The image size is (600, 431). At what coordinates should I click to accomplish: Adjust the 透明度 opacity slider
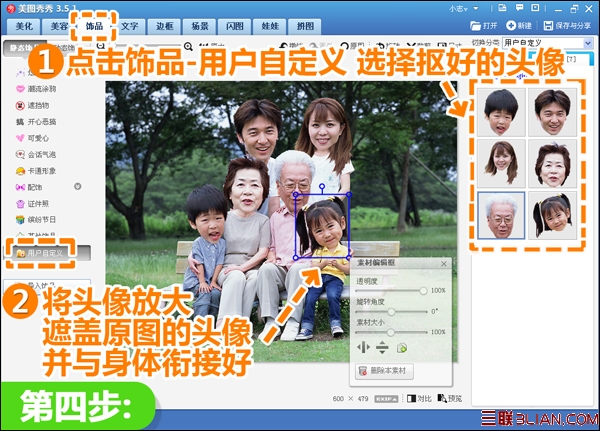coord(423,291)
